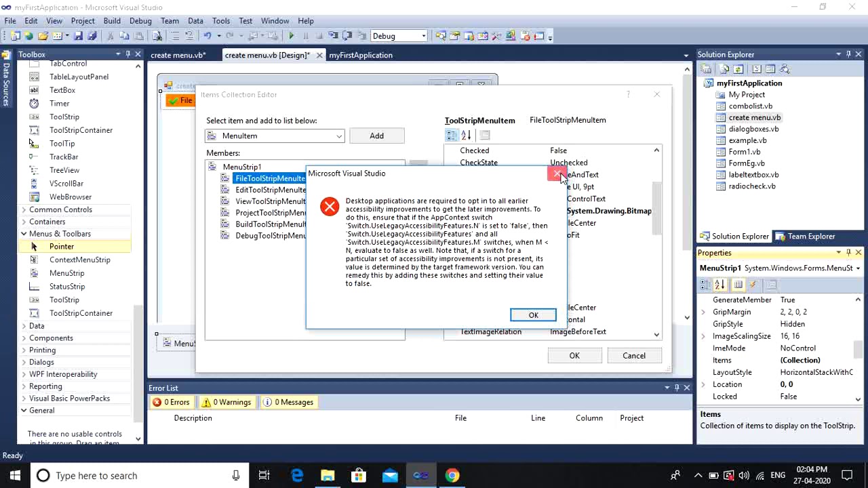Click the Find in Files toolbar icon
Image resolution: width=868 pixels, height=488 pixels.
[x=157, y=36]
